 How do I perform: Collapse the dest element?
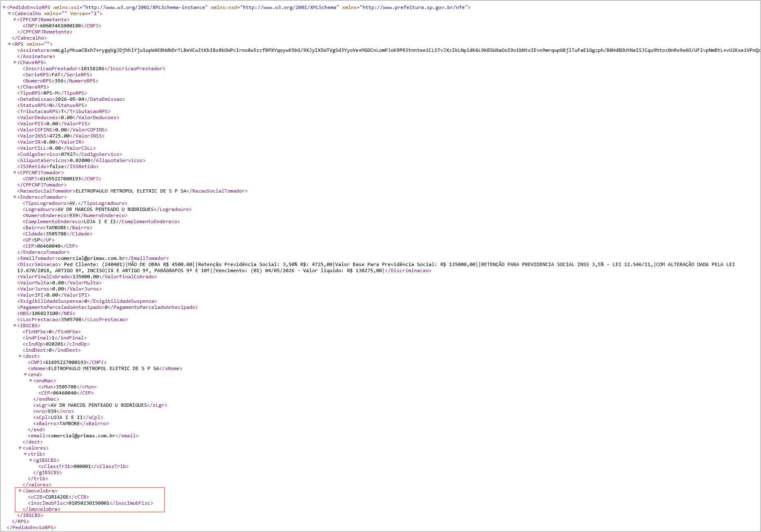point(20,357)
